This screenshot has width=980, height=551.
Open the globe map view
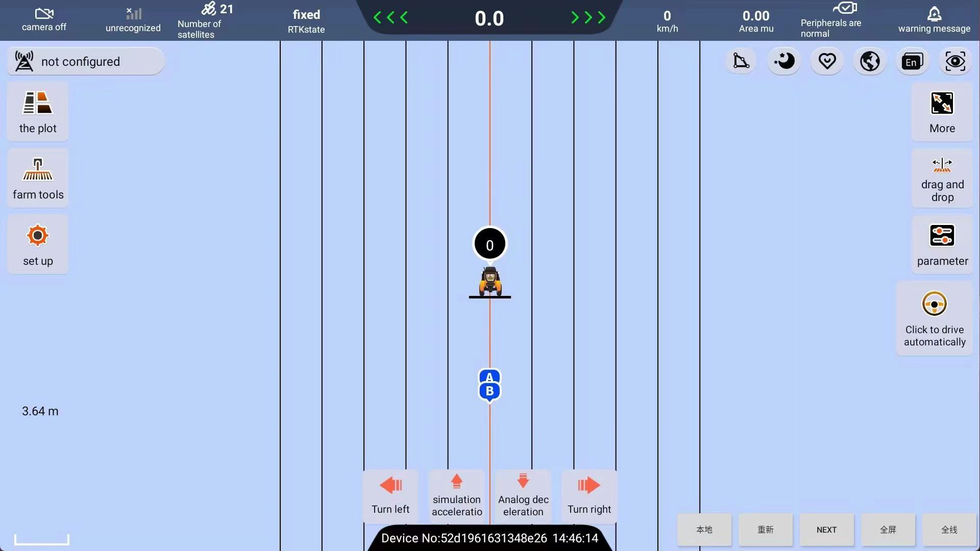(x=870, y=61)
